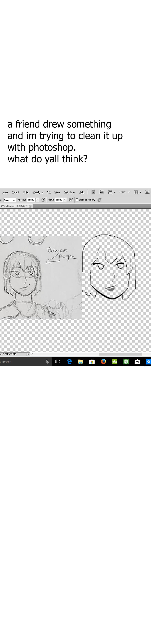Open the status bar info arrow menu
Image resolution: width=151 pixels, height=644 pixels.
(x=28, y=354)
